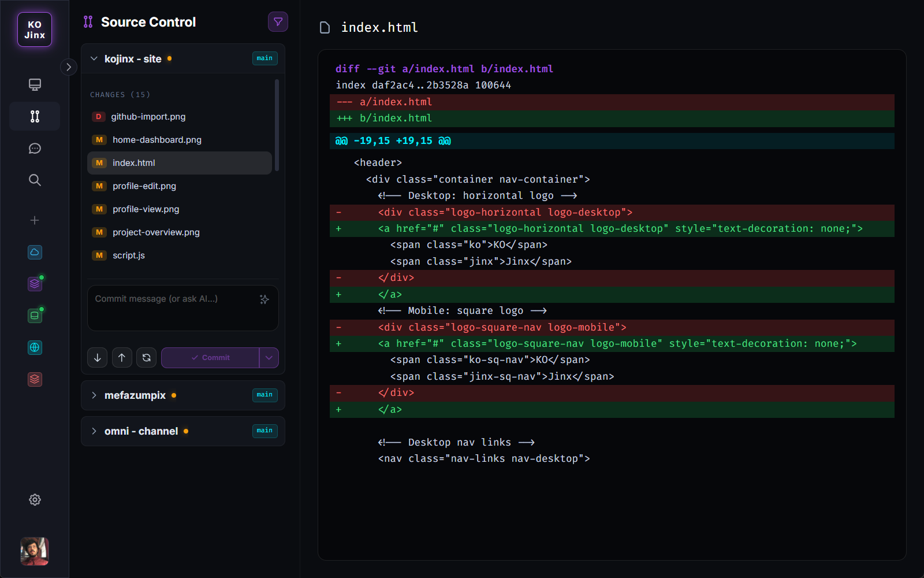Click the Source Control branch icon in header
This screenshot has width=924, height=578.
coord(88,22)
